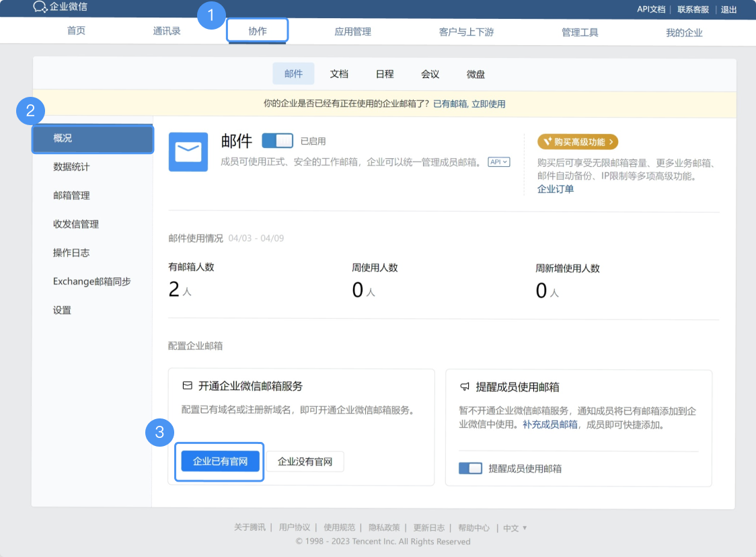The width and height of the screenshot is (756, 557).
Task: Click the small envelope icon beside 开通企业微信邮箱服务
Action: click(188, 385)
